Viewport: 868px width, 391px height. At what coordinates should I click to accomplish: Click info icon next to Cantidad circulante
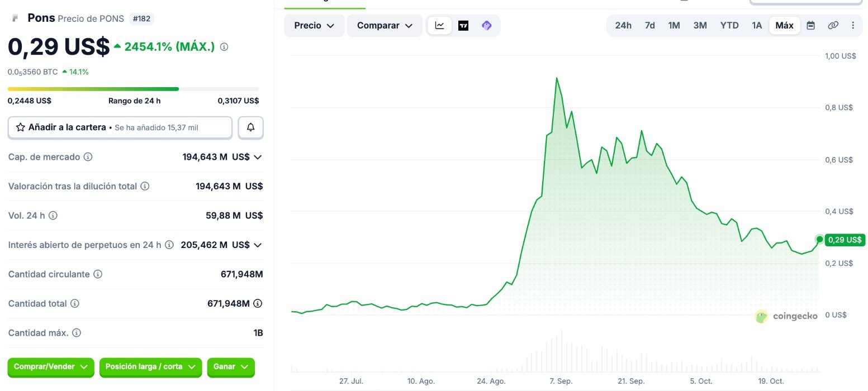tap(97, 274)
